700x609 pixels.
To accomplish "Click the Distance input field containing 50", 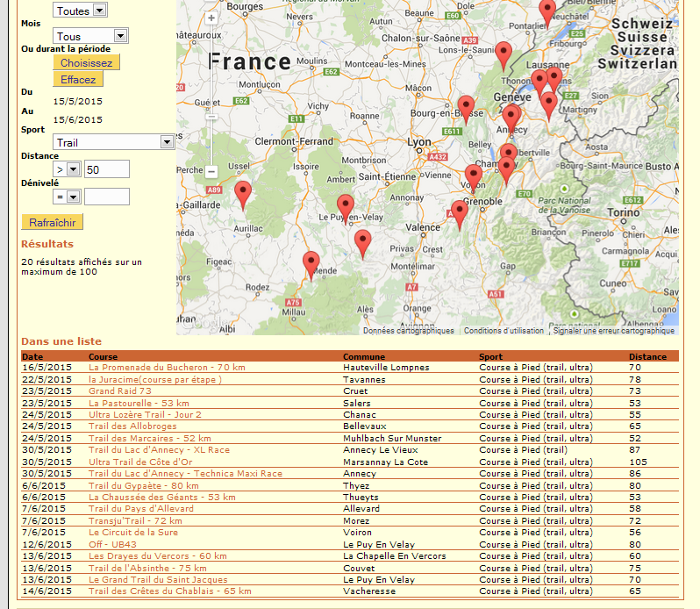I will pyautogui.click(x=107, y=169).
